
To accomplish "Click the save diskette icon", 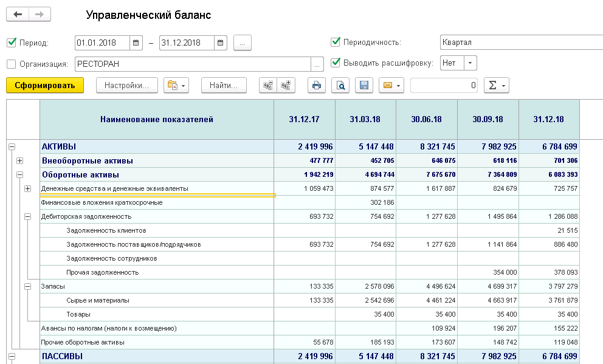I will coord(364,86).
